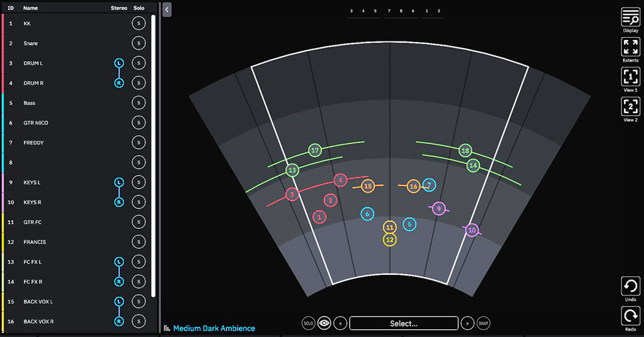Collapse the track list panel
Screen dimensions: 644x337
coord(167,10)
